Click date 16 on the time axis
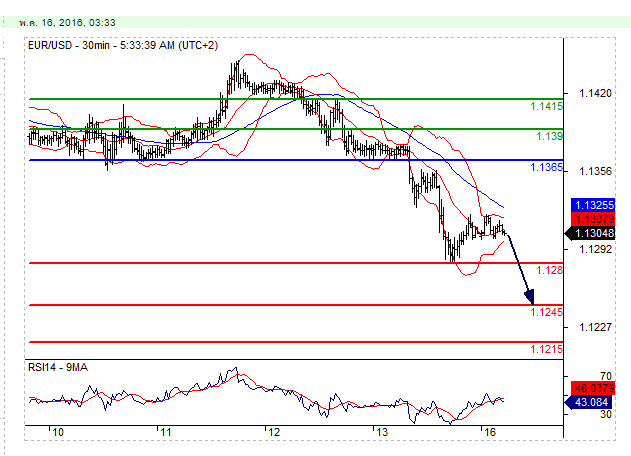Image resolution: width=631 pixels, height=456 pixels. pyautogui.click(x=490, y=432)
